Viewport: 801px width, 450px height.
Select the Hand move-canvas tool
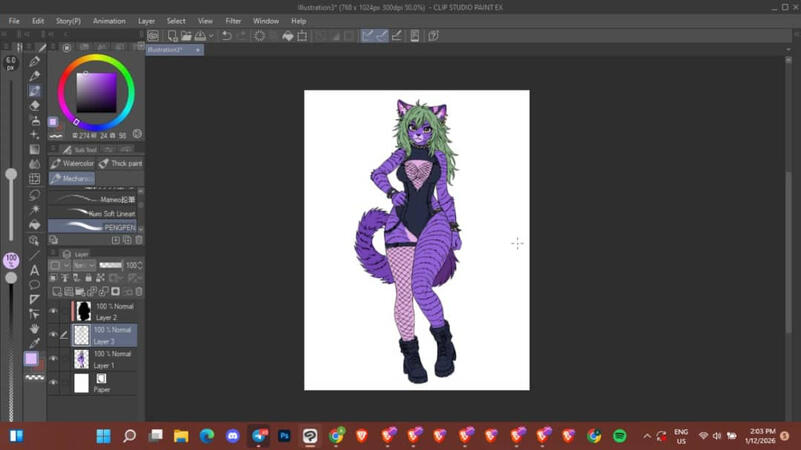coord(34,328)
